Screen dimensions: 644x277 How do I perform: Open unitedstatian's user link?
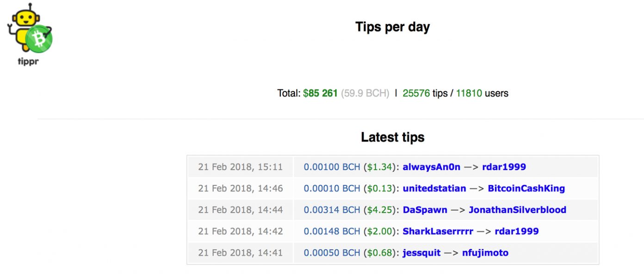pos(434,188)
